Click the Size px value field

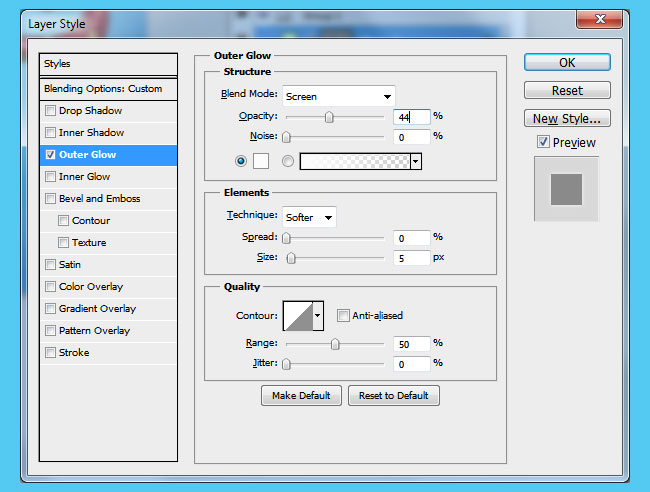(412, 258)
